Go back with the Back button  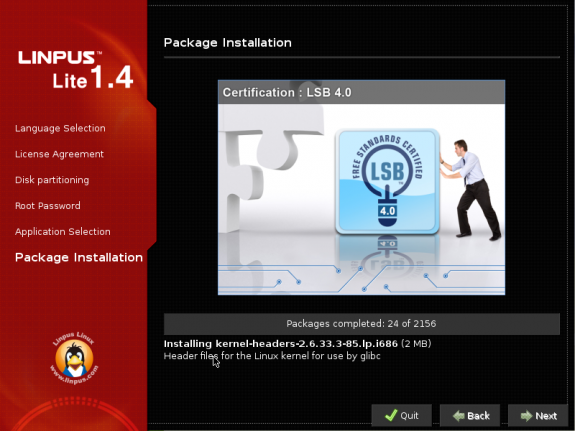coord(470,416)
